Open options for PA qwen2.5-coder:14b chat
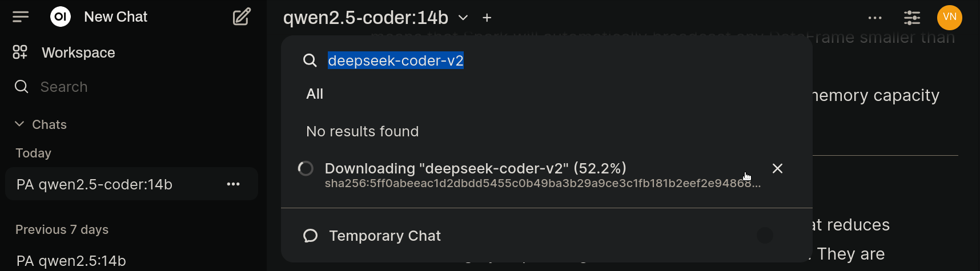Viewport: 980px width, 271px height. pyautogui.click(x=233, y=184)
